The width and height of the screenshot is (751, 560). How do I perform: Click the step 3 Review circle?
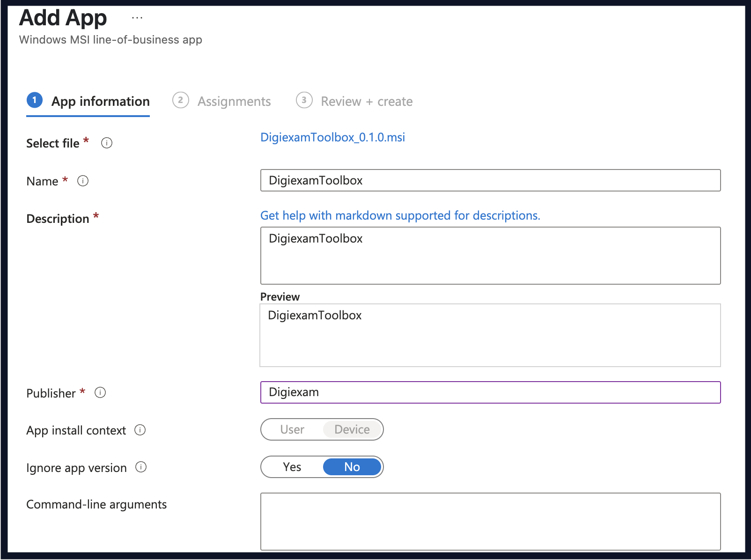(304, 101)
